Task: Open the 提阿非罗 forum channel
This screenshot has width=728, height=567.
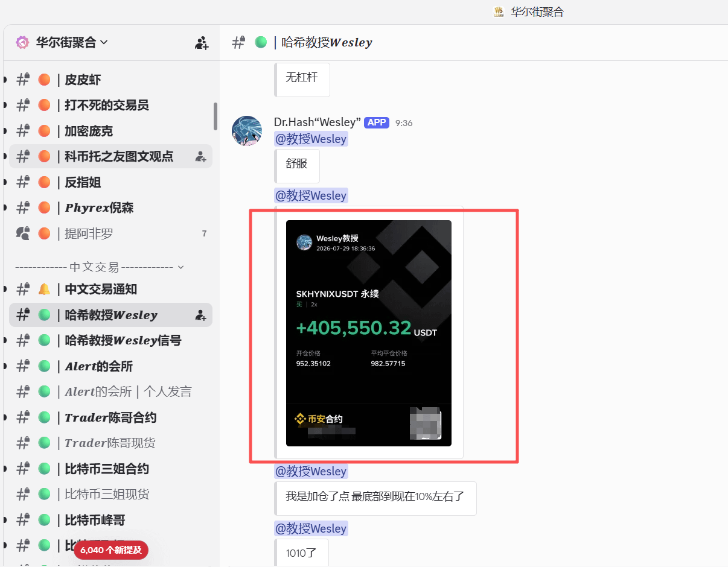Action: coord(110,233)
